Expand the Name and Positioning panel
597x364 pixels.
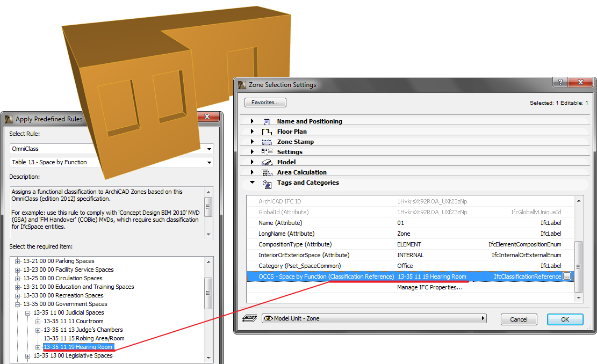coord(252,121)
